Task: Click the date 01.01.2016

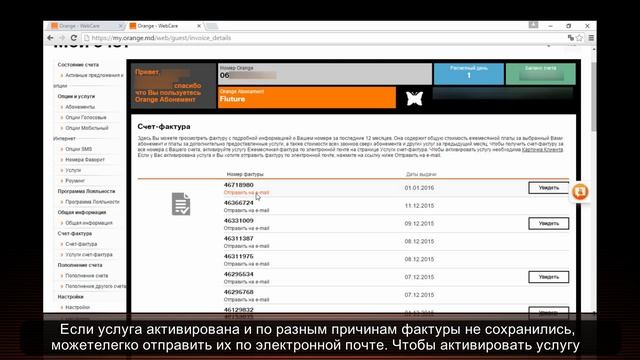Action: click(419, 188)
